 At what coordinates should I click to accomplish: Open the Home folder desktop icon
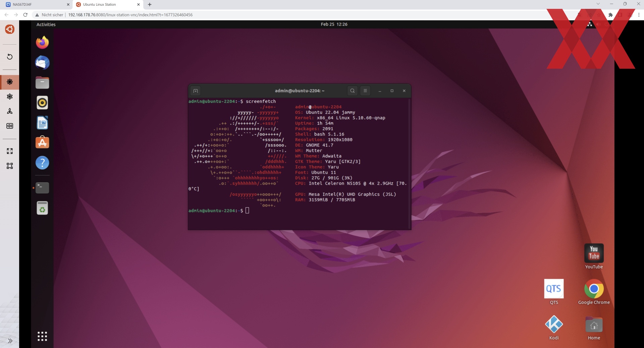(594, 328)
